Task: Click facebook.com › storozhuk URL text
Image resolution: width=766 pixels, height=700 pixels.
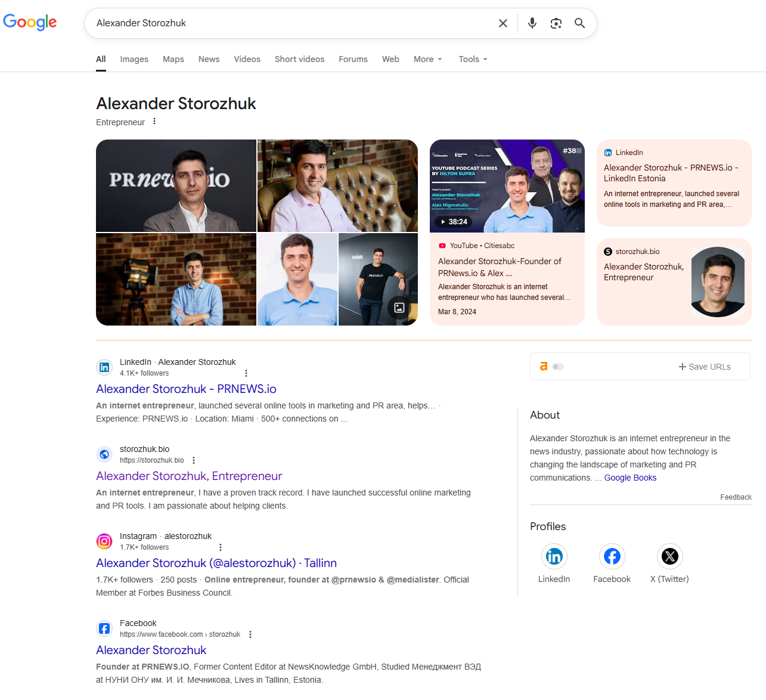Action: coord(180,634)
